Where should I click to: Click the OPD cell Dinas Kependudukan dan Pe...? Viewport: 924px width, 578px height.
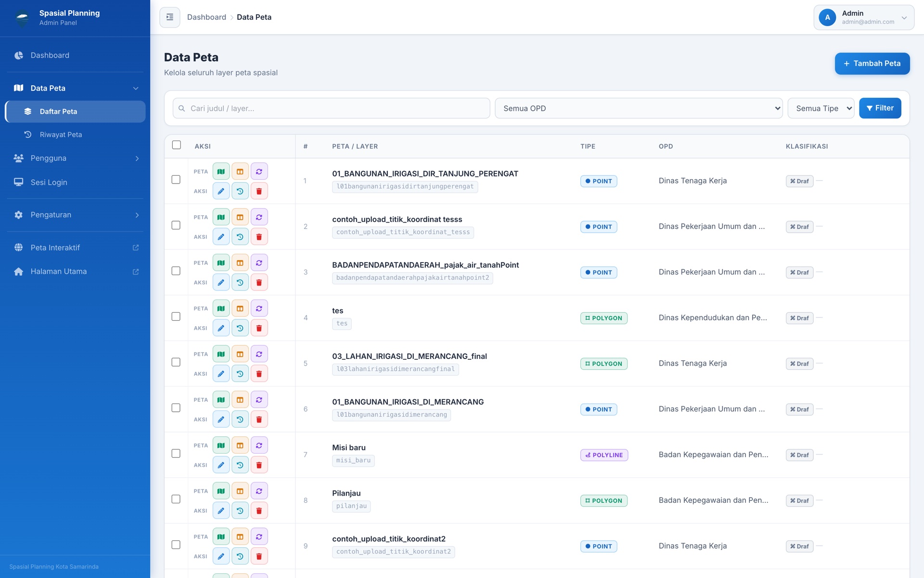[x=713, y=318]
